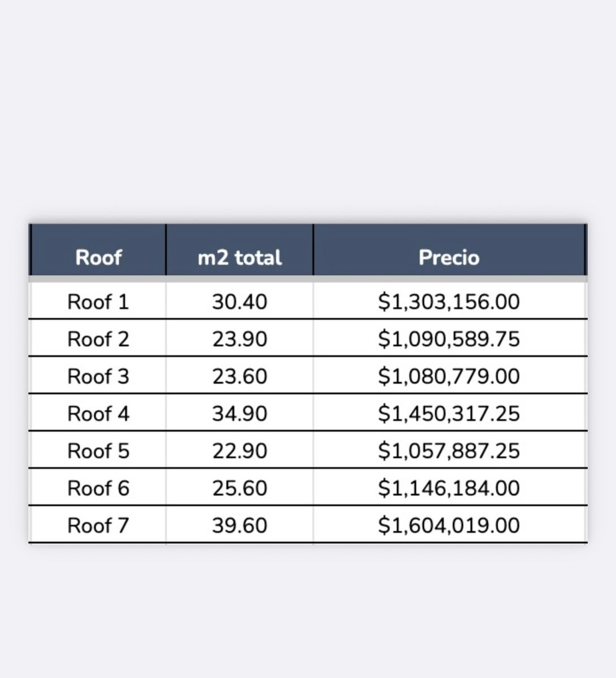Select the Roof 2 cell

coord(98,339)
